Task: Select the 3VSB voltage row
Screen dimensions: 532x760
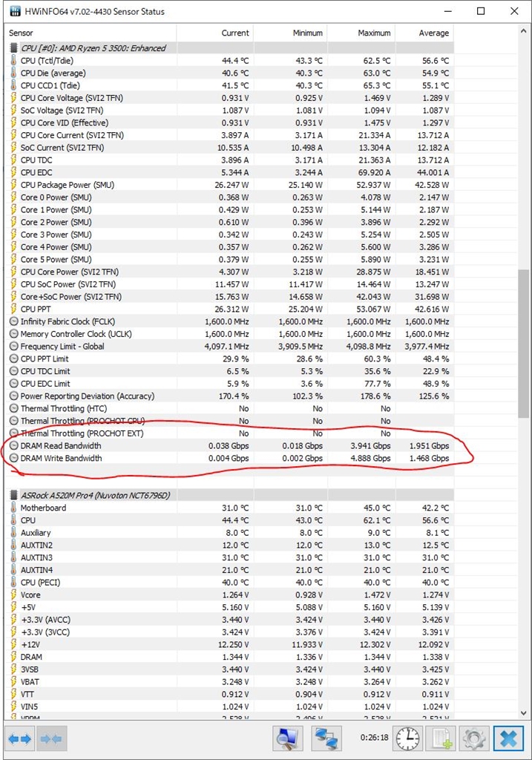Action: (229, 669)
